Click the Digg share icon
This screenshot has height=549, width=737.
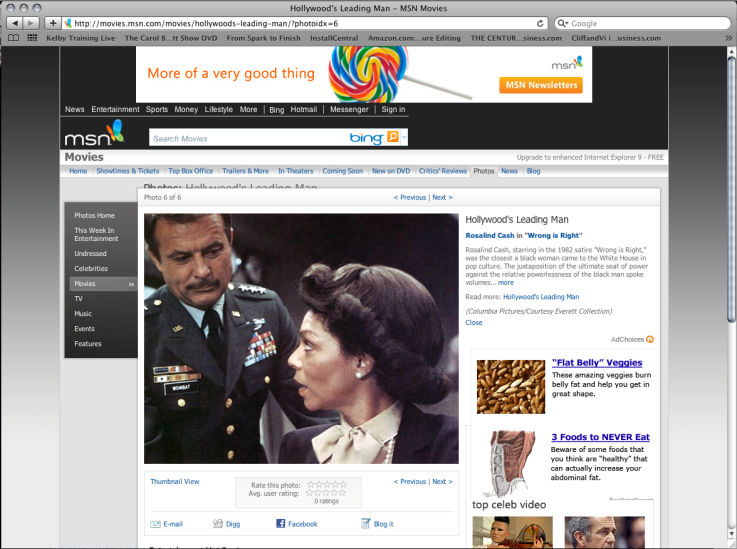pos(218,524)
